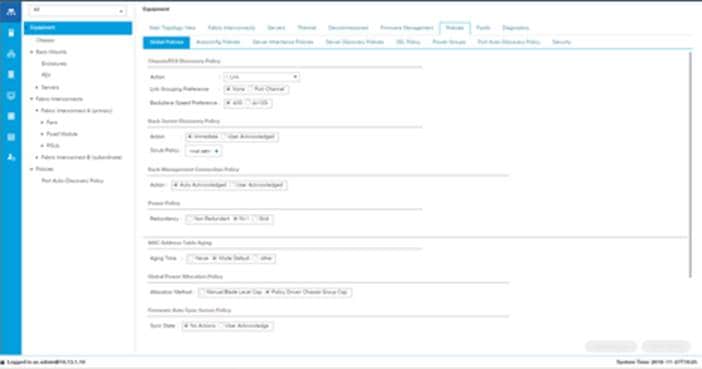Select User Acknowledged rack management connection
The image size is (702, 369).
pyautogui.click(x=233, y=185)
